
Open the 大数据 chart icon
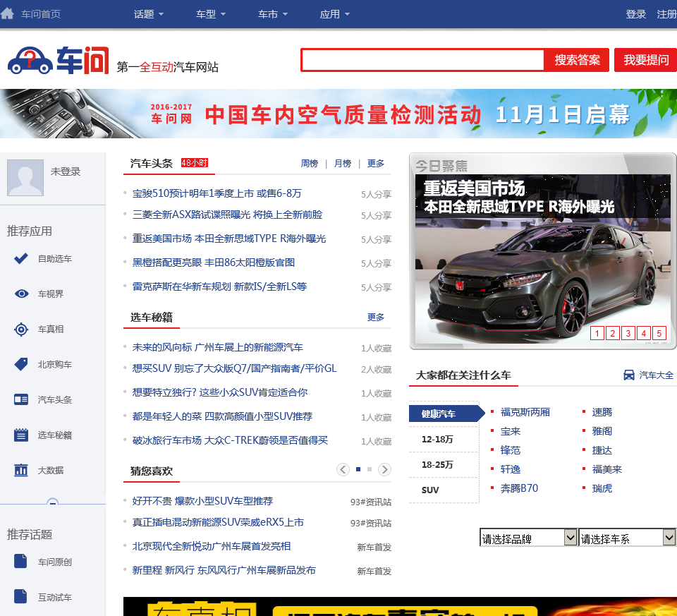pyautogui.click(x=21, y=469)
